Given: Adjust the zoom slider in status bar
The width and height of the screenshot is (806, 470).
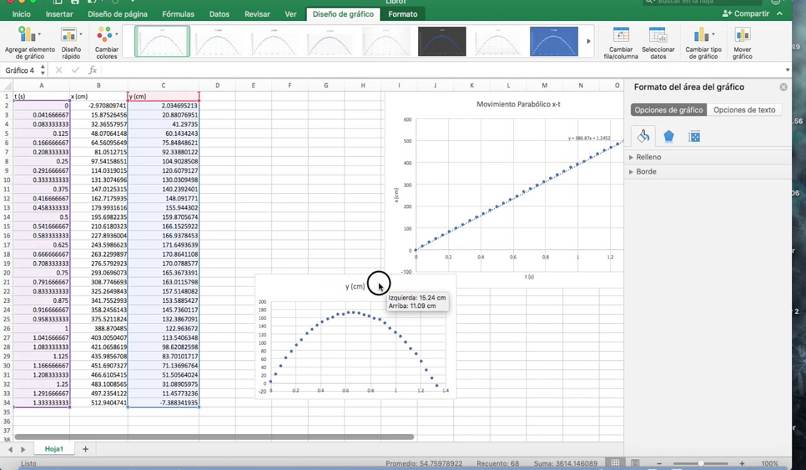Looking at the screenshot, I should click(700, 463).
